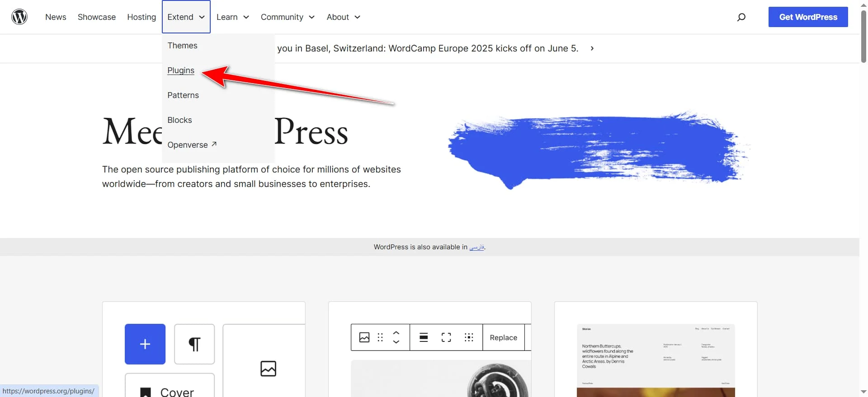868x397 pixels.
Task: Click the move up chevron in toolbar
Action: point(396,333)
